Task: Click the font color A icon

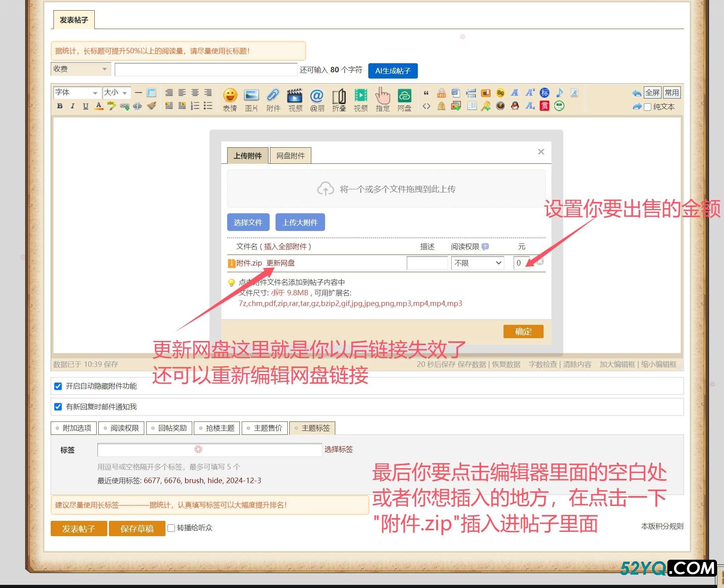Action: (x=99, y=106)
